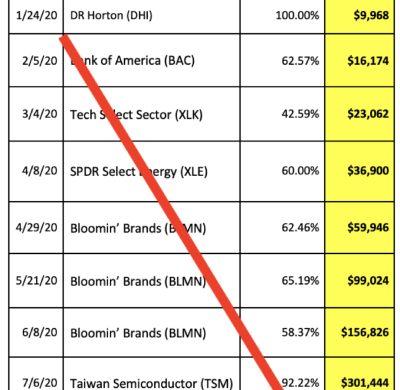
Task: Click the 60.00% percentage cell
Action: point(282,171)
